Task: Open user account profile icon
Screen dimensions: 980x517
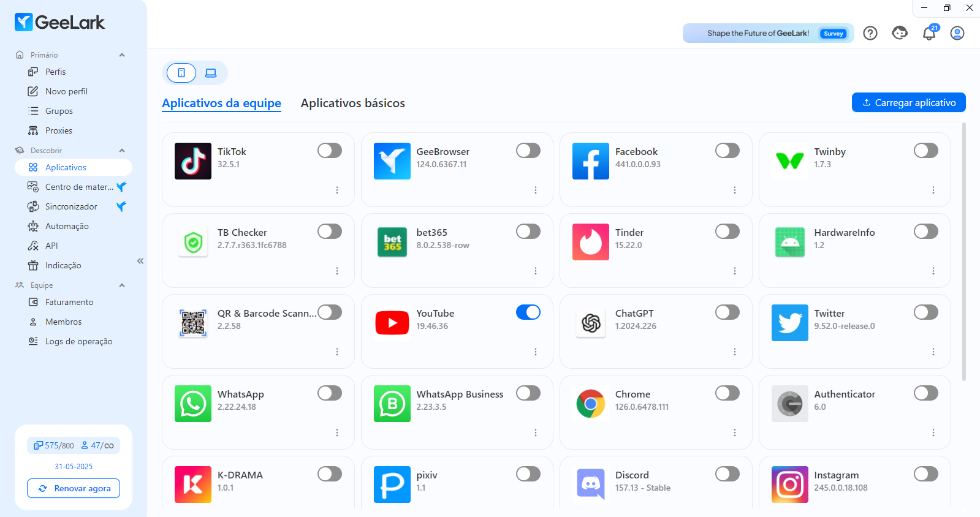Action: point(957,33)
